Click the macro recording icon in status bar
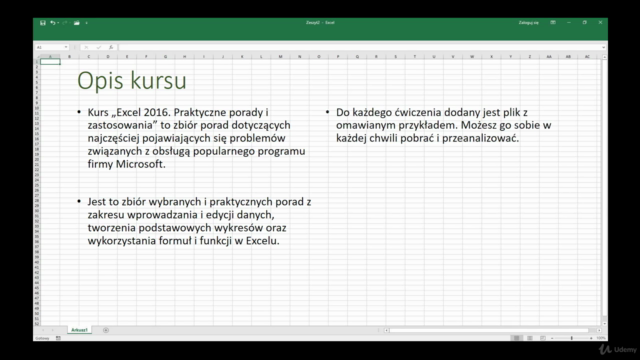640x360 pixels. 58,338
